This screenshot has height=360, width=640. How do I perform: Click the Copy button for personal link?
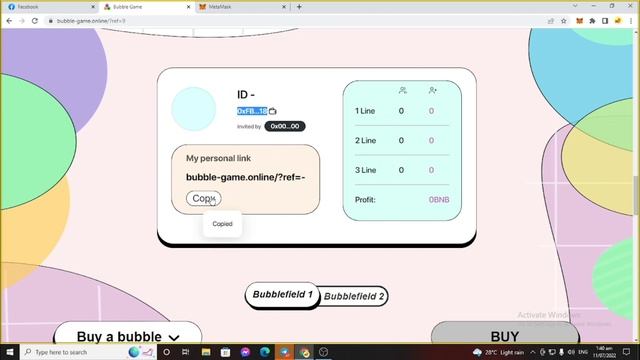(x=204, y=198)
